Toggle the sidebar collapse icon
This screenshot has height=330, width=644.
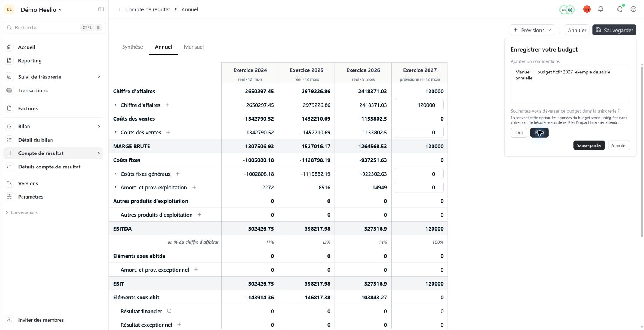101,9
